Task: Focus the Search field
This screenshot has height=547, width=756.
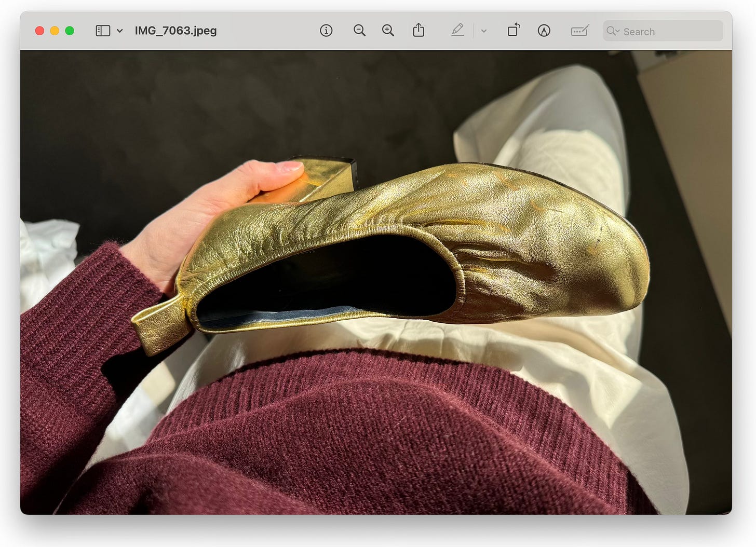Action: click(x=663, y=31)
